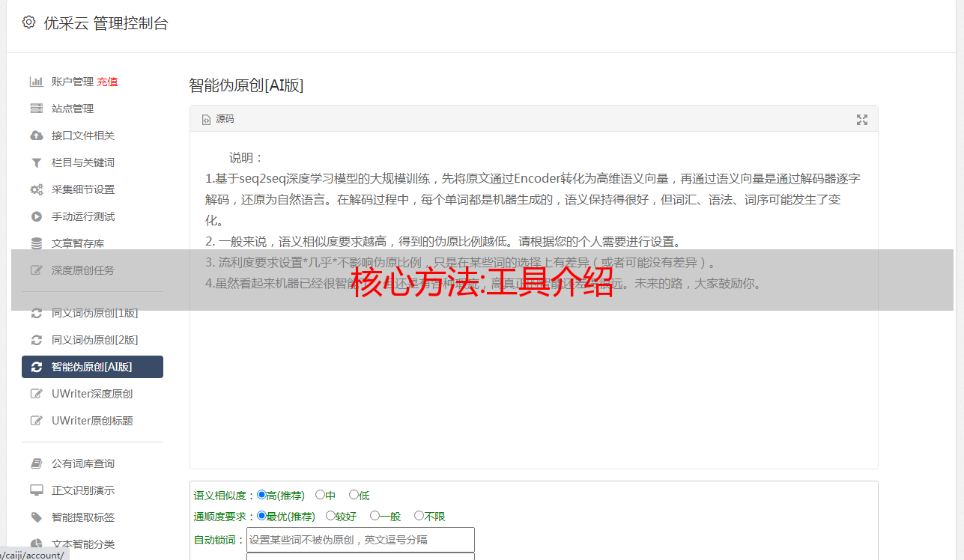The width and height of the screenshot is (964, 560).
Task: Click the cloud upload icon for 接口文件相关
Action: tap(36, 136)
